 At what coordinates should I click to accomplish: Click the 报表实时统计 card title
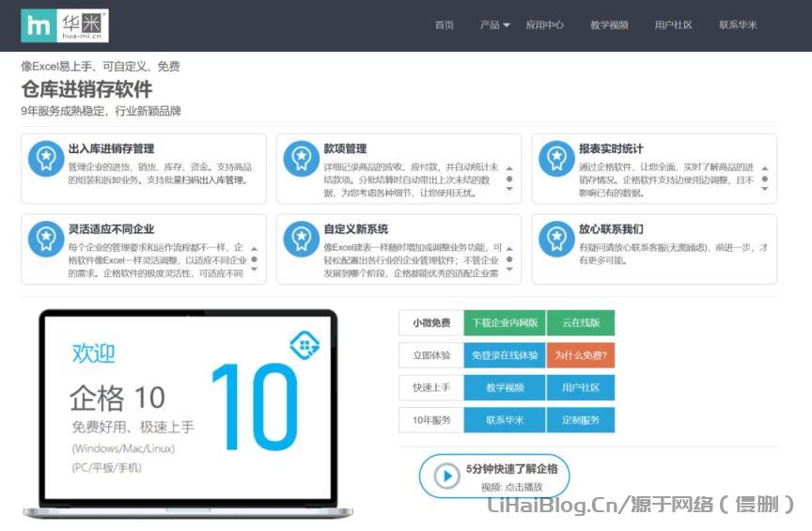[611, 148]
